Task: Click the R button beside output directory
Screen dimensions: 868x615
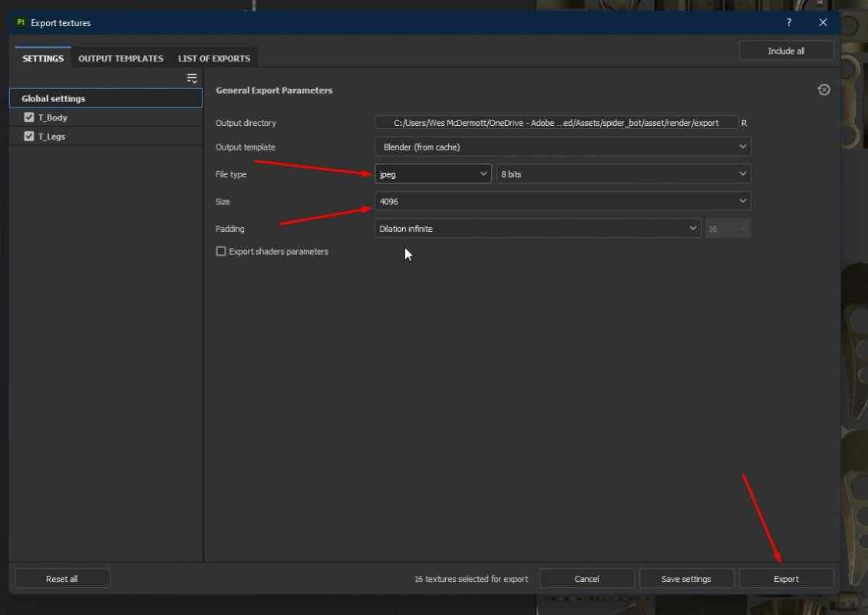Action: pos(744,122)
